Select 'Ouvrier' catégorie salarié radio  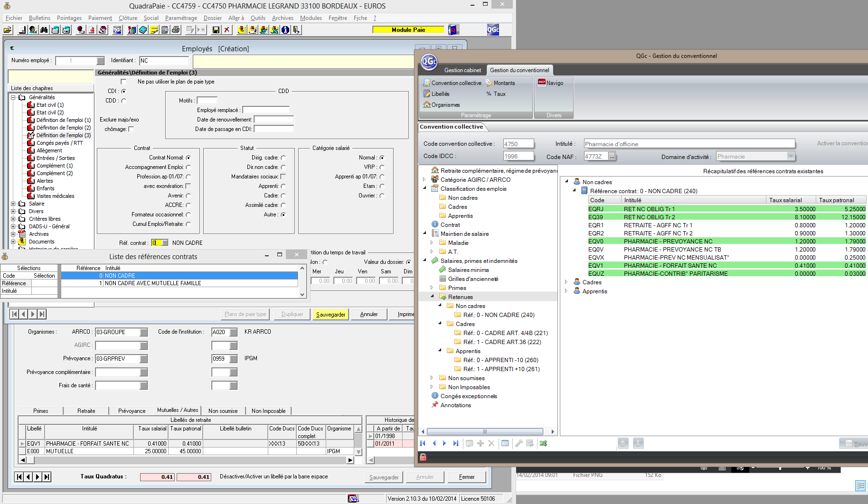382,196
